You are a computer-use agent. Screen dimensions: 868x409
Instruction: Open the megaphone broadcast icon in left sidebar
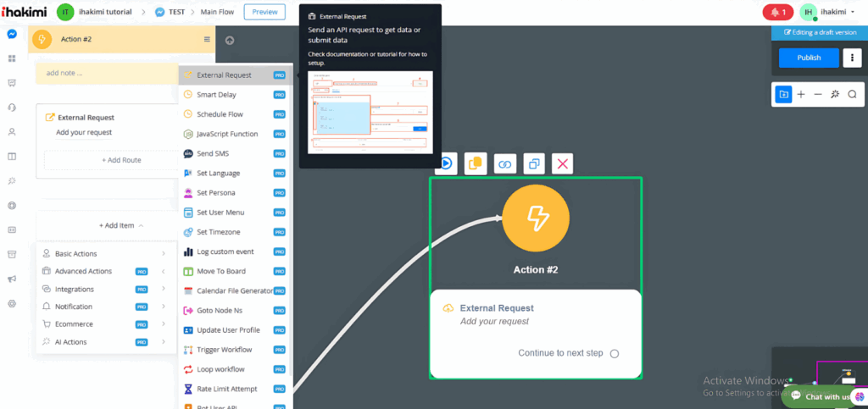[12, 279]
